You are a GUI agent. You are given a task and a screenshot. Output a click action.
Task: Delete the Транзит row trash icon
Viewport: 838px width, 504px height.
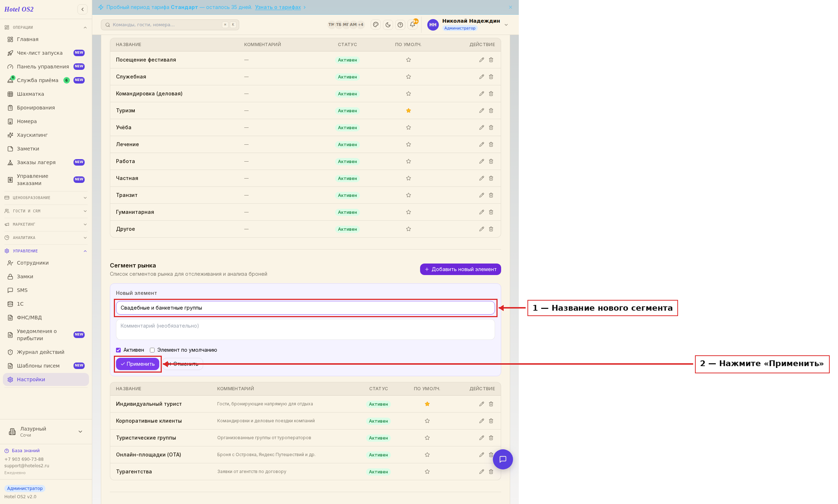tap(491, 195)
